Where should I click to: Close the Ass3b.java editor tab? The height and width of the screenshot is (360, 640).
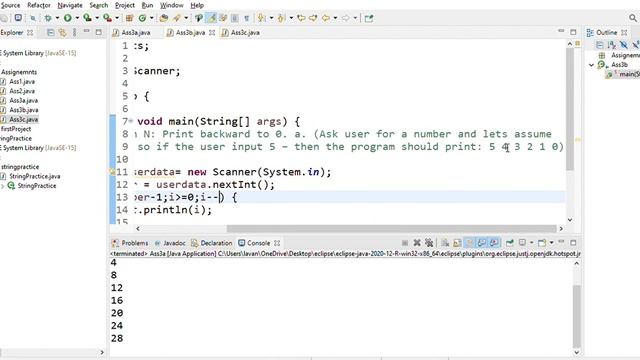[x=212, y=33]
